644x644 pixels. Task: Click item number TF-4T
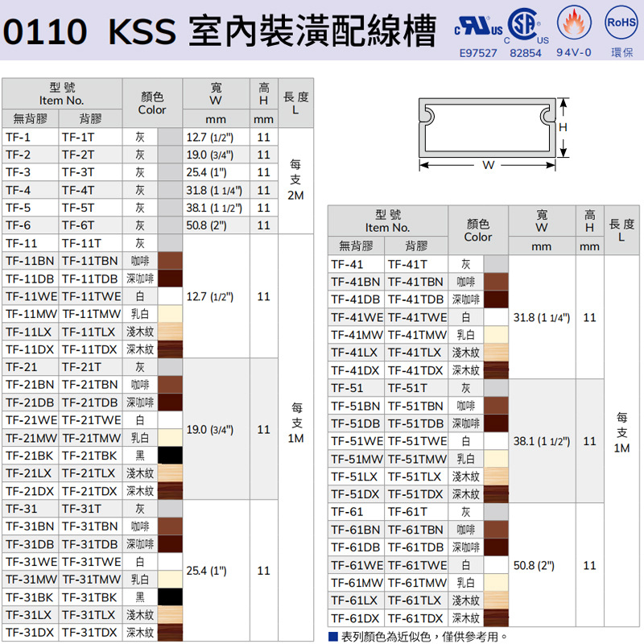[78, 191]
